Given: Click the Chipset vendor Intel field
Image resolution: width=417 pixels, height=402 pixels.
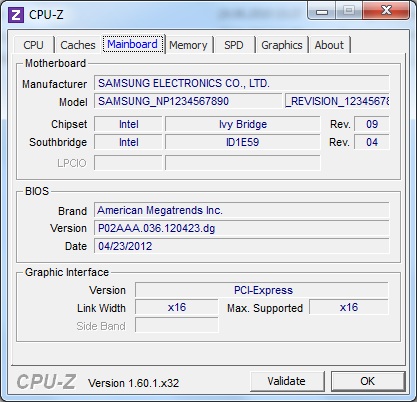Looking at the screenshot, I should (128, 124).
